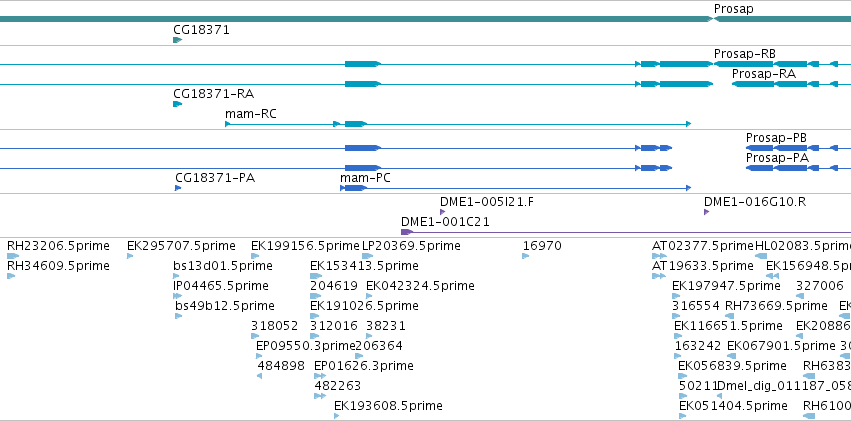Select the 206364 feature glyph
The height and width of the screenshot is (421, 851).
pos(359,356)
